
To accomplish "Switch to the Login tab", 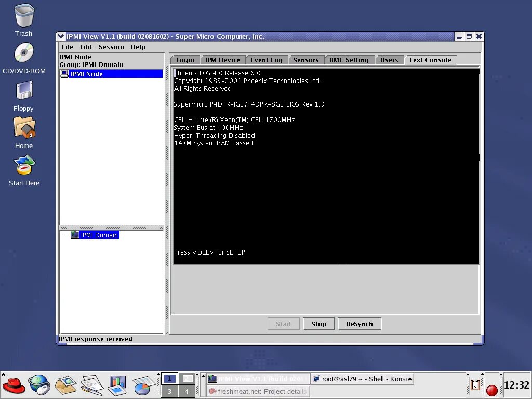I will [x=185, y=60].
